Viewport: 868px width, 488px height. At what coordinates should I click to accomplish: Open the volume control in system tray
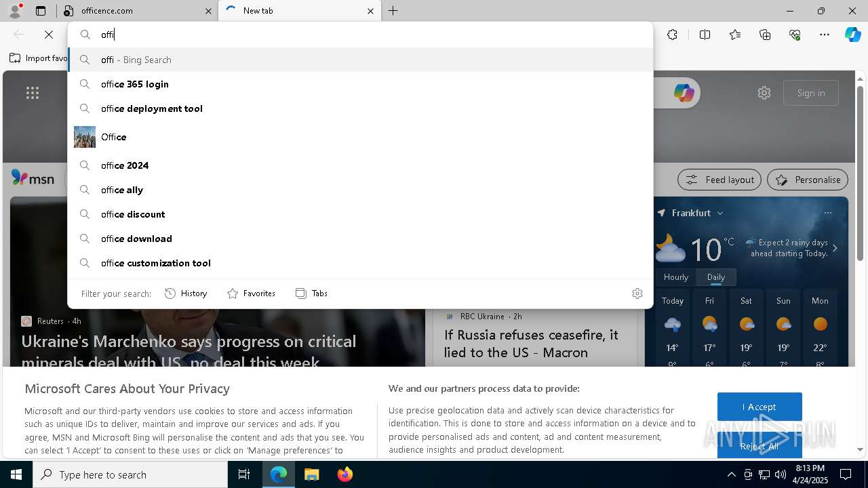pos(780,474)
